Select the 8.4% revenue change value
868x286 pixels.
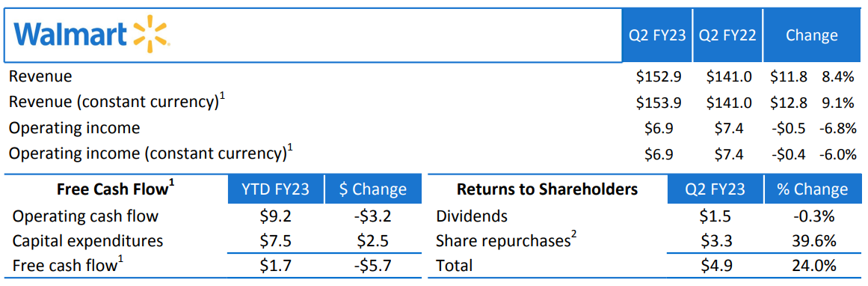[839, 76]
